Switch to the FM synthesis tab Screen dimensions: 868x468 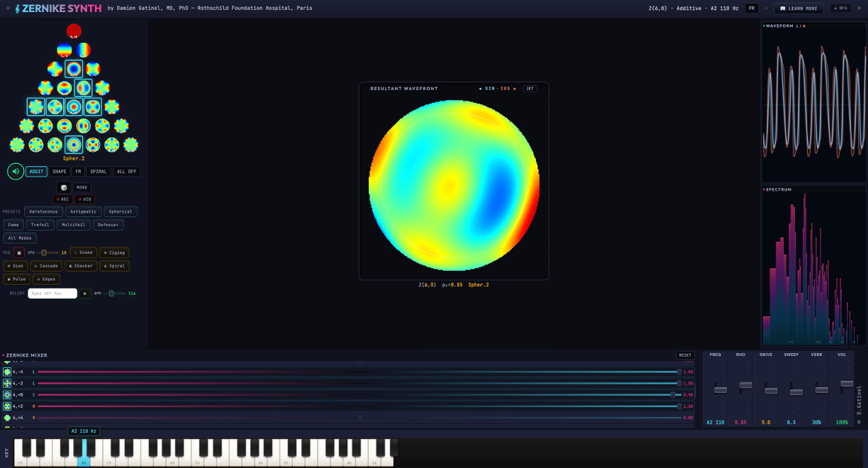78,171
